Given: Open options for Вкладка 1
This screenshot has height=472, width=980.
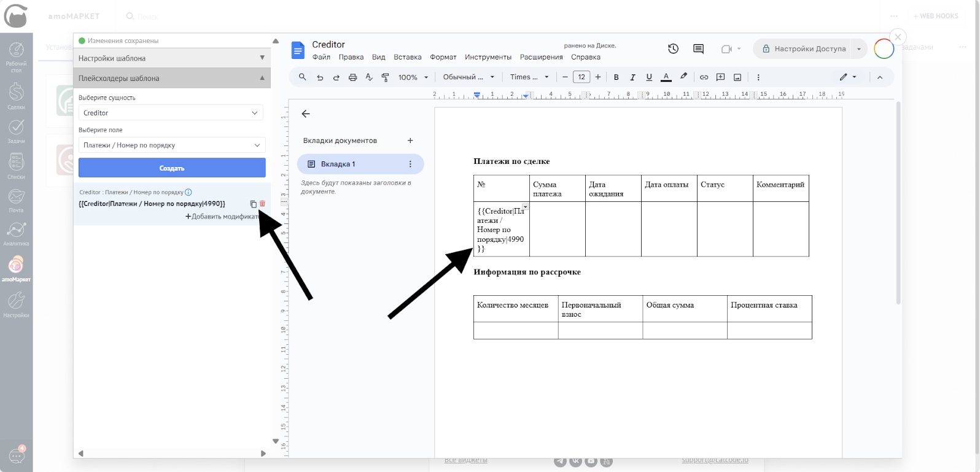Looking at the screenshot, I should pyautogui.click(x=410, y=164).
